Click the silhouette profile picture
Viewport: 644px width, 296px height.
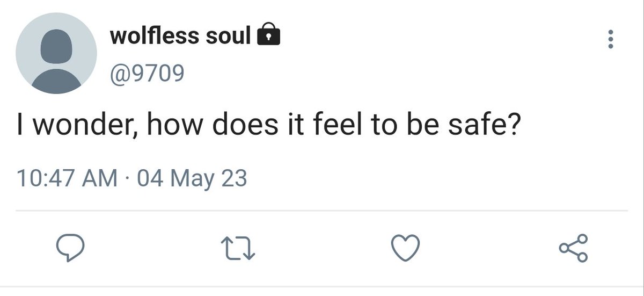pos(56,53)
